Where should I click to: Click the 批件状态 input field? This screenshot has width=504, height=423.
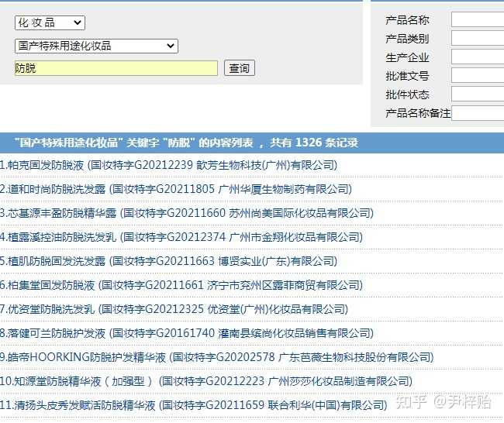coord(478,95)
